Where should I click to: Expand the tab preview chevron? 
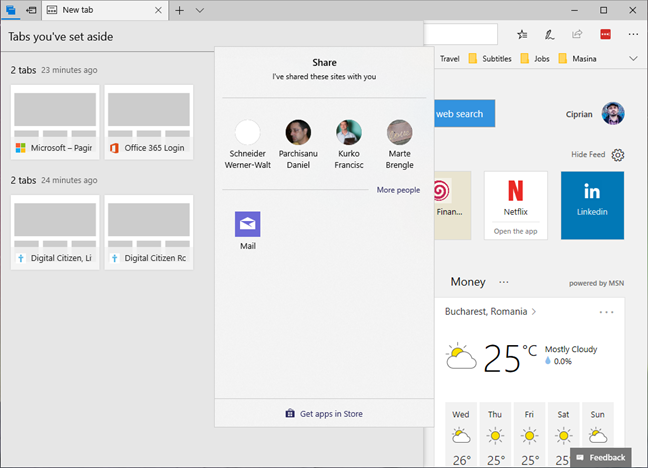(200, 10)
